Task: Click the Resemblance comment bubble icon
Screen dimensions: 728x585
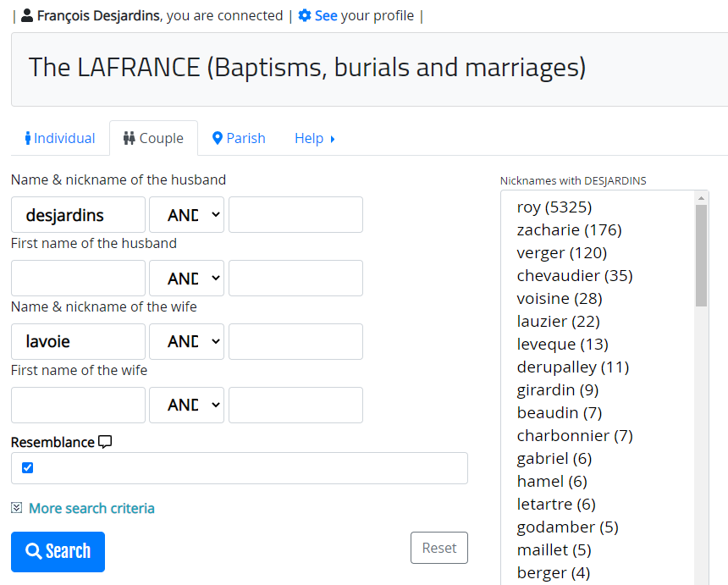Action: [106, 442]
